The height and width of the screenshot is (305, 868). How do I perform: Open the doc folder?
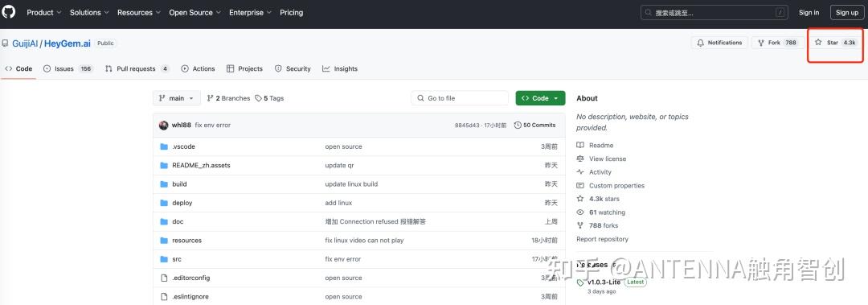(x=178, y=222)
